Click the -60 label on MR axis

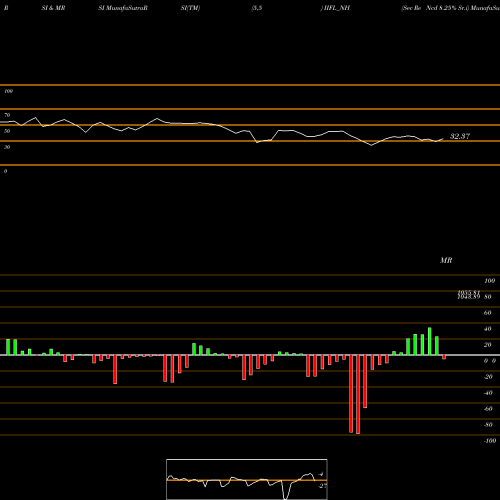(488, 409)
